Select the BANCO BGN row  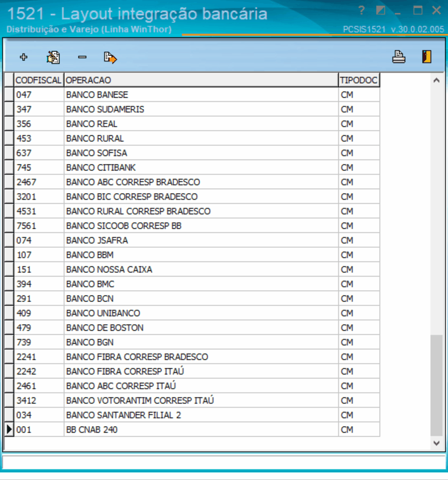192,342
